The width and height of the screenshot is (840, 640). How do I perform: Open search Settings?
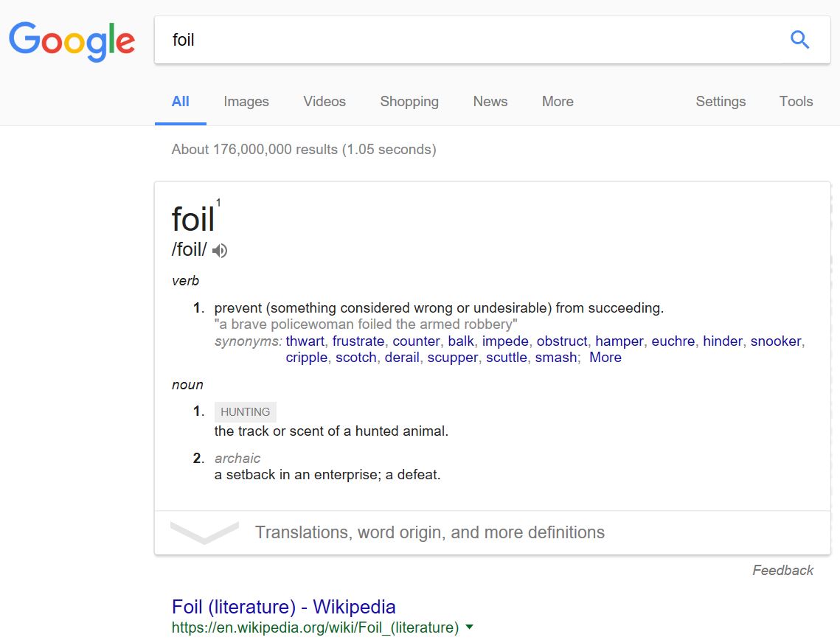click(721, 101)
